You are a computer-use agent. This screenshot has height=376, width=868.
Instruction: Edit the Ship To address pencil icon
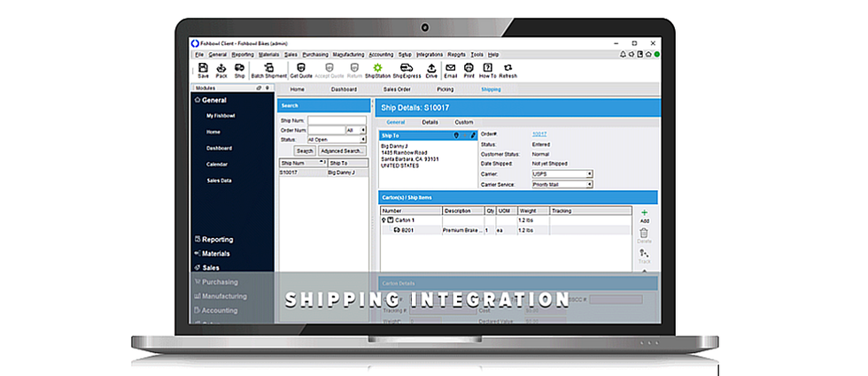coord(472,135)
